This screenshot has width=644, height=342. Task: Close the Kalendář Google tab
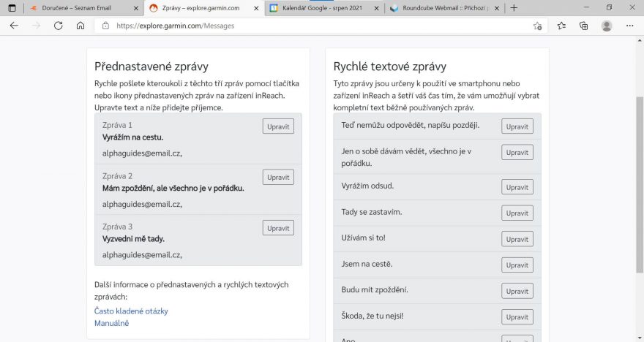(376, 8)
